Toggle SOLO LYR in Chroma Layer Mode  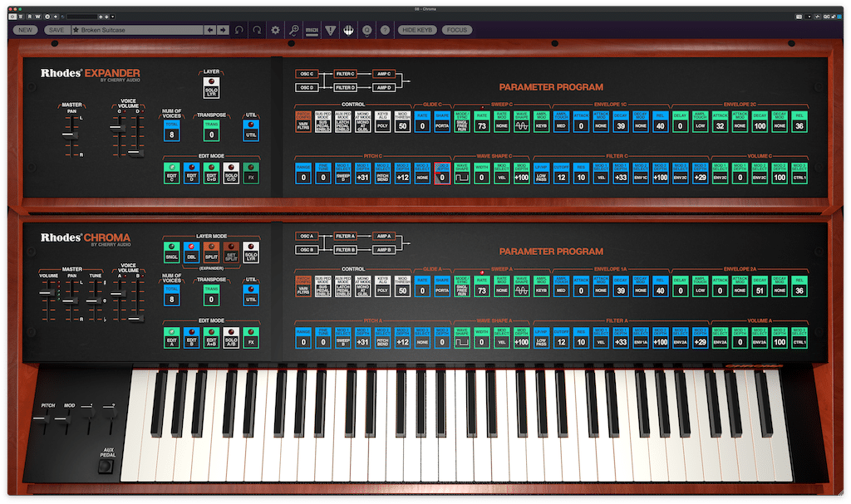click(x=251, y=252)
